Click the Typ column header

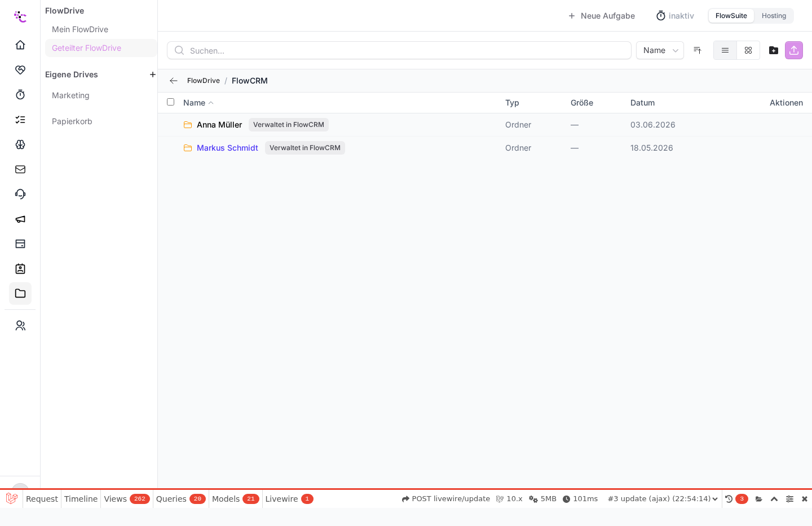tap(512, 103)
